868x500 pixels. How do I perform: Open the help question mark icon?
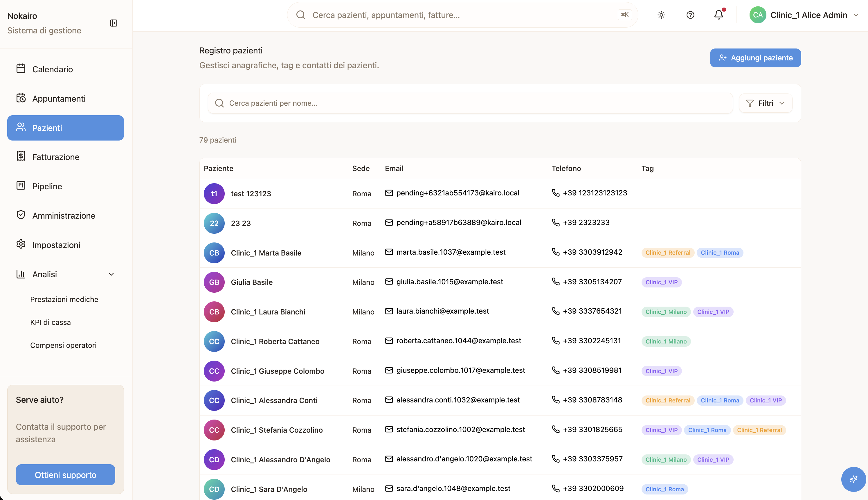pos(690,15)
